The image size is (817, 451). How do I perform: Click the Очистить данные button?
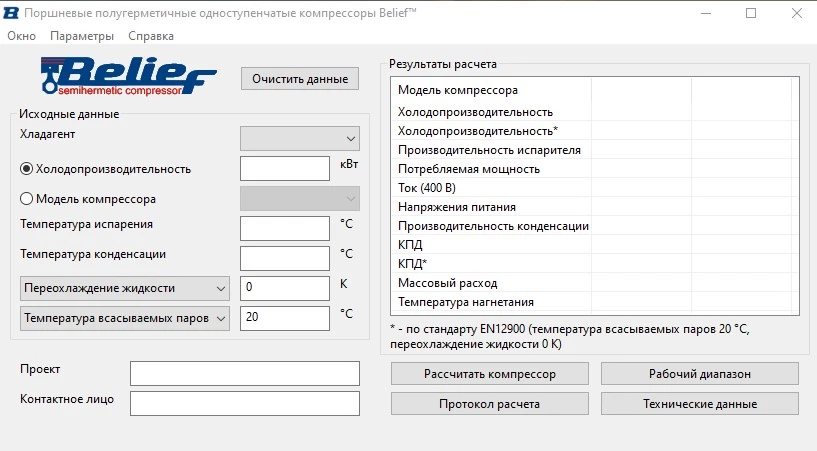(x=300, y=79)
